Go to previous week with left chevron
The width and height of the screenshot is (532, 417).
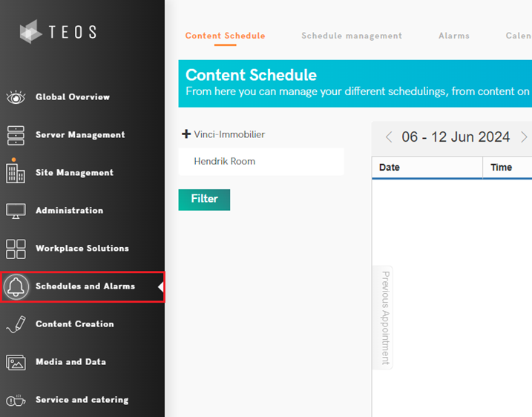tap(389, 137)
